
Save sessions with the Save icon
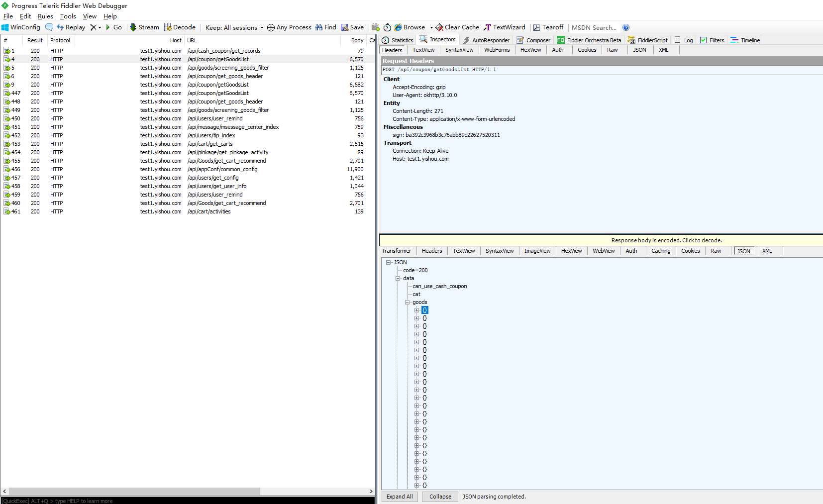point(352,27)
